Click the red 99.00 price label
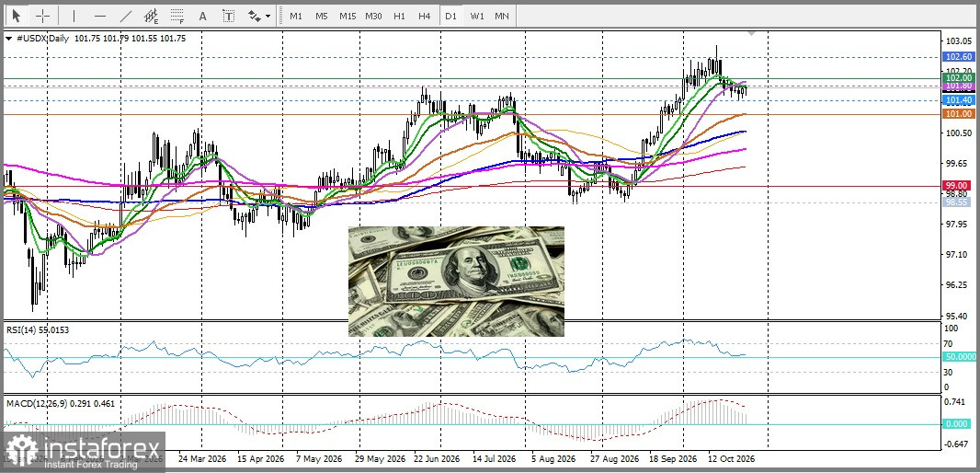Image resolution: width=980 pixels, height=473 pixels. 958,186
